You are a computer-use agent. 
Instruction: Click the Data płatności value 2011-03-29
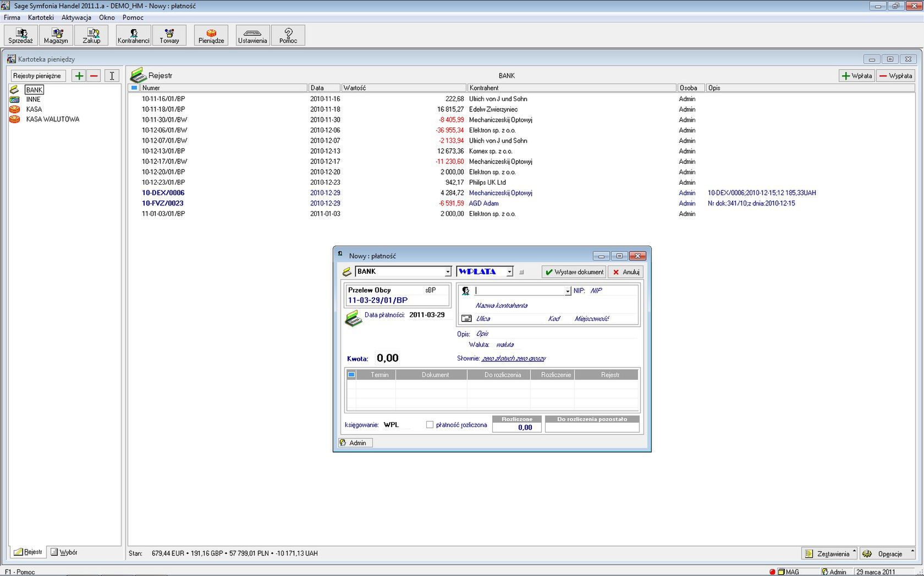(x=427, y=315)
